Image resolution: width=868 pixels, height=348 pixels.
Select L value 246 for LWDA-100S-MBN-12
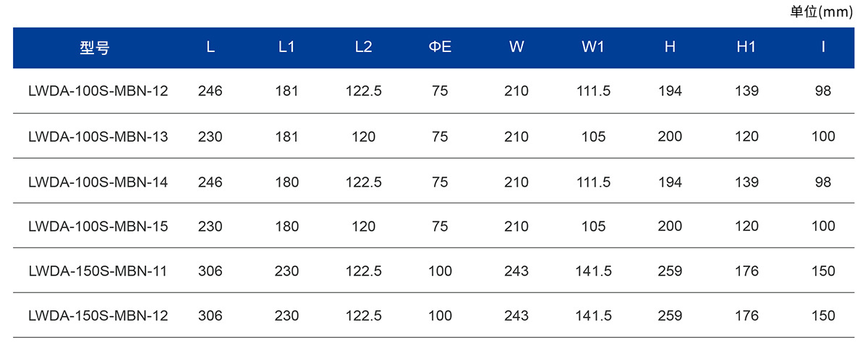point(210,91)
